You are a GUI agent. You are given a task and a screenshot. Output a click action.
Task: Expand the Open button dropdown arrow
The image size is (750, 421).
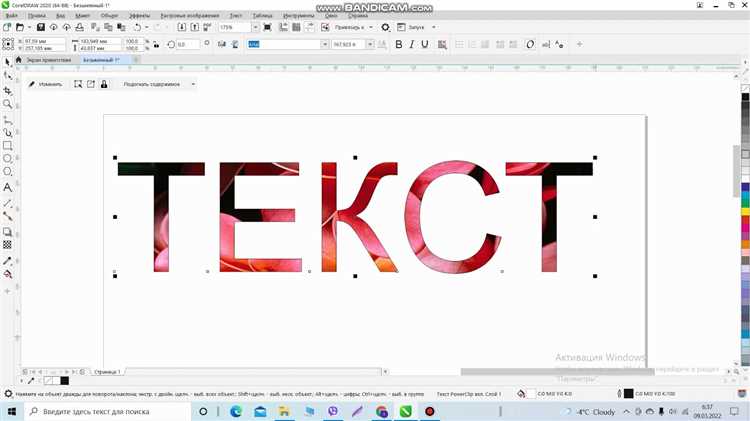tap(29, 27)
